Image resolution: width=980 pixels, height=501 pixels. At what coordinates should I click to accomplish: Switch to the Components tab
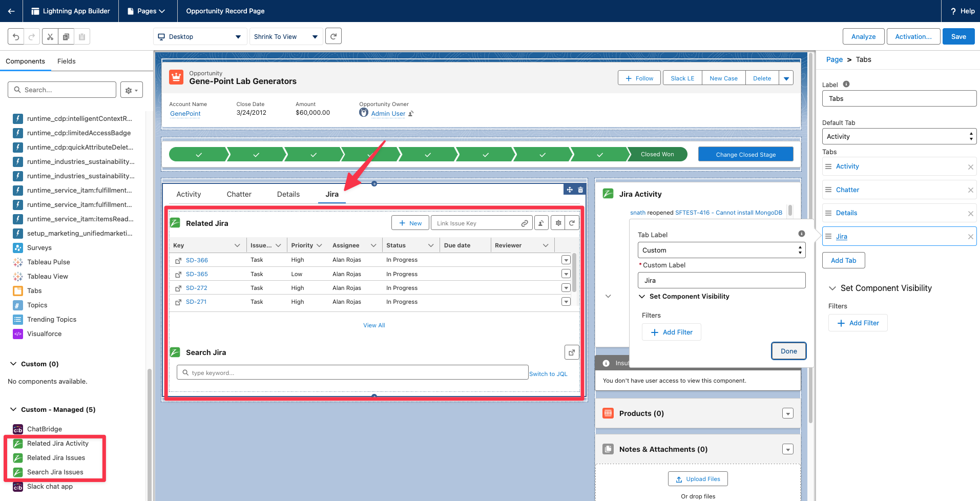click(26, 61)
